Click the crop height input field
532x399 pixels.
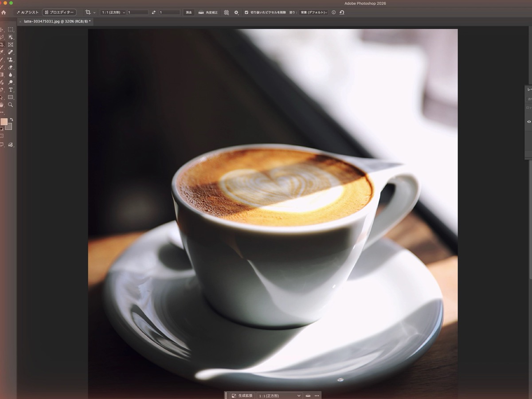(169, 12)
